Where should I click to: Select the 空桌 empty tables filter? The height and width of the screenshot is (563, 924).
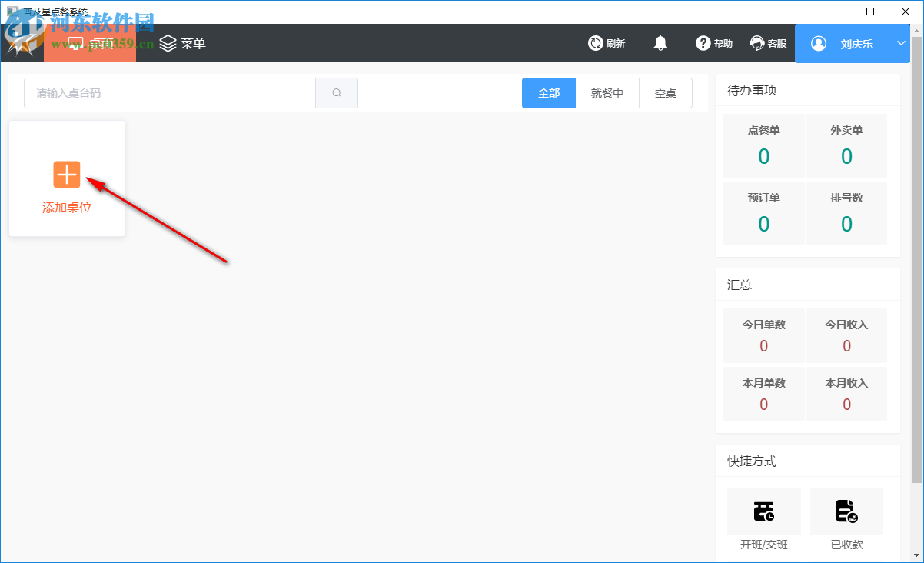point(665,92)
